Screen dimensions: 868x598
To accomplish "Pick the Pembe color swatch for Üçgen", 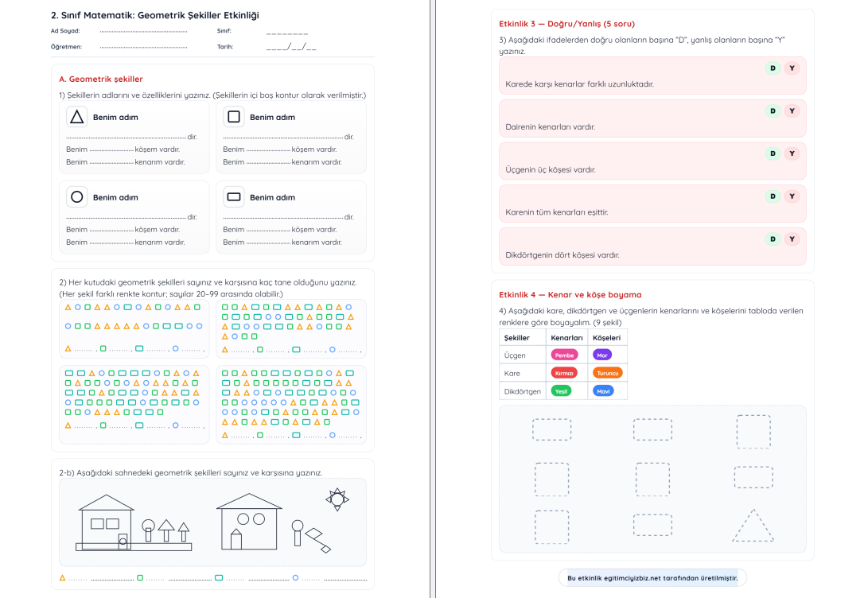I will pyautogui.click(x=564, y=355).
